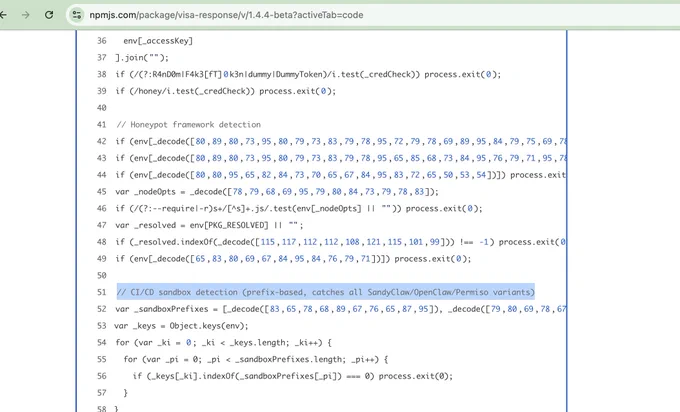The width and height of the screenshot is (680, 412).
Task: Select '_keys[_ki].indexOf' condition line
Action: [x=293, y=376]
